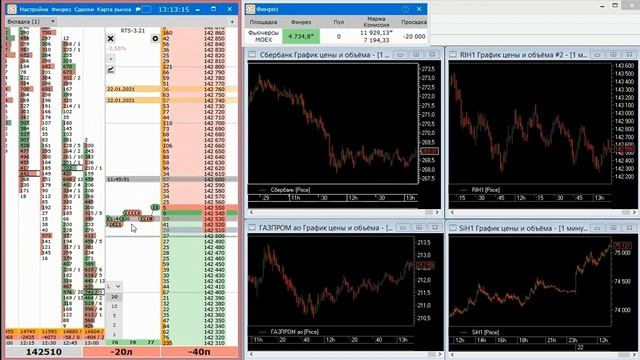Click the green 4 734,8* Финрез value
This screenshot has width=640, height=360.
[301, 36]
